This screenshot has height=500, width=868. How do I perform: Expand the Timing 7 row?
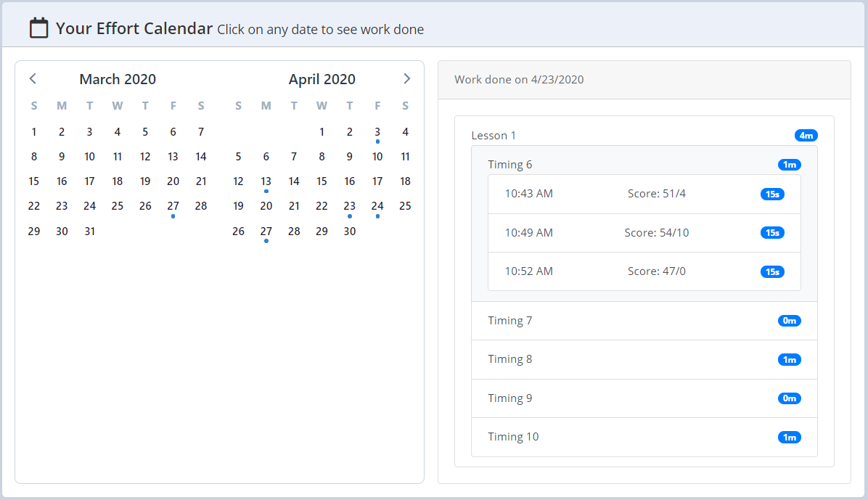click(510, 321)
